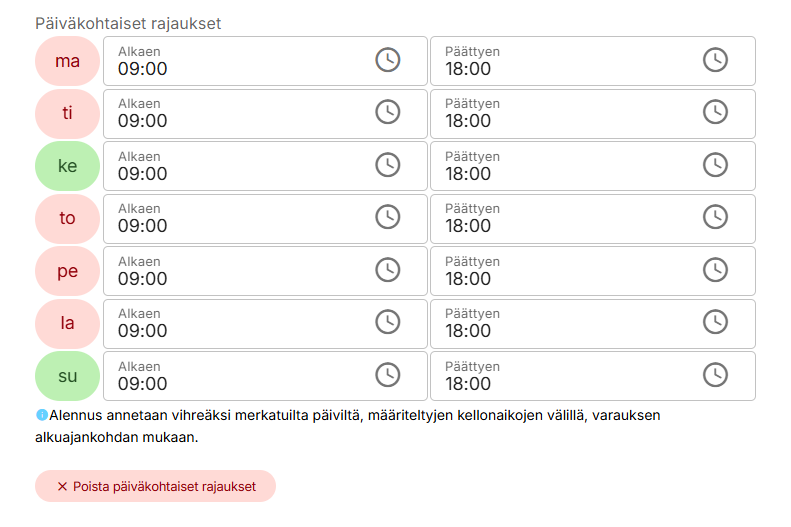Turn off the green 'su' day toggle
This screenshot has height=527, width=791.
click(x=67, y=376)
